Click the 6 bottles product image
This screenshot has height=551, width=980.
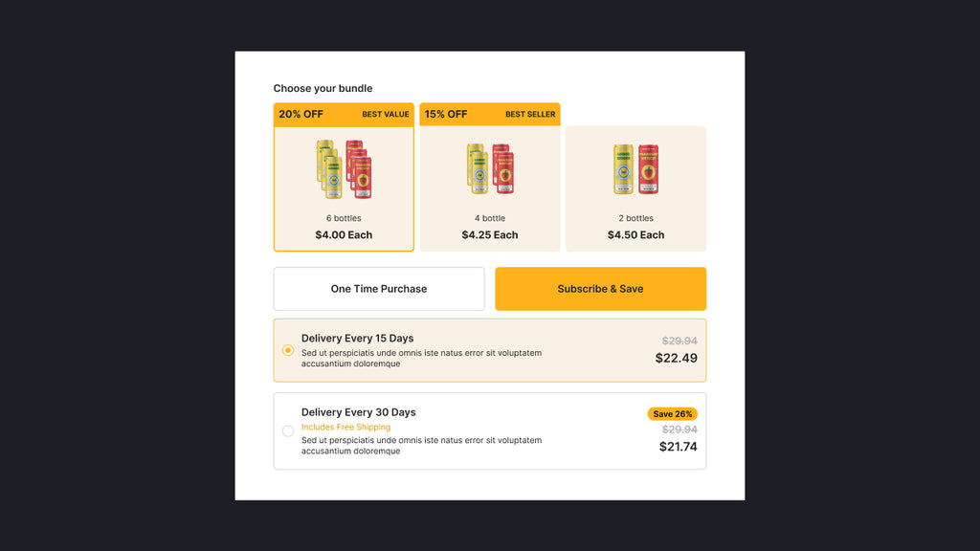pos(344,169)
